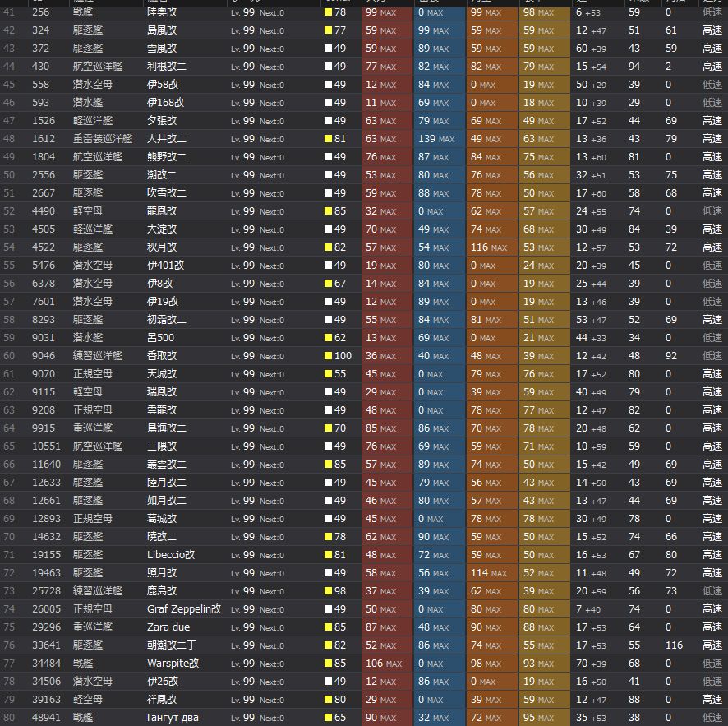Click the ship name 朝潮改二丁
728x726 pixels.
click(x=171, y=645)
